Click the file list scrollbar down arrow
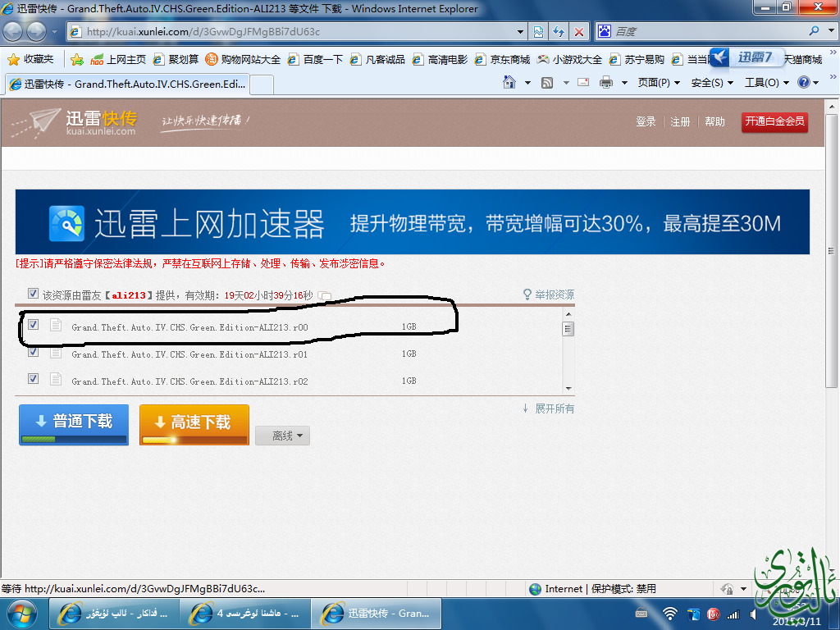Viewport: 840px width, 630px height. pyautogui.click(x=568, y=388)
